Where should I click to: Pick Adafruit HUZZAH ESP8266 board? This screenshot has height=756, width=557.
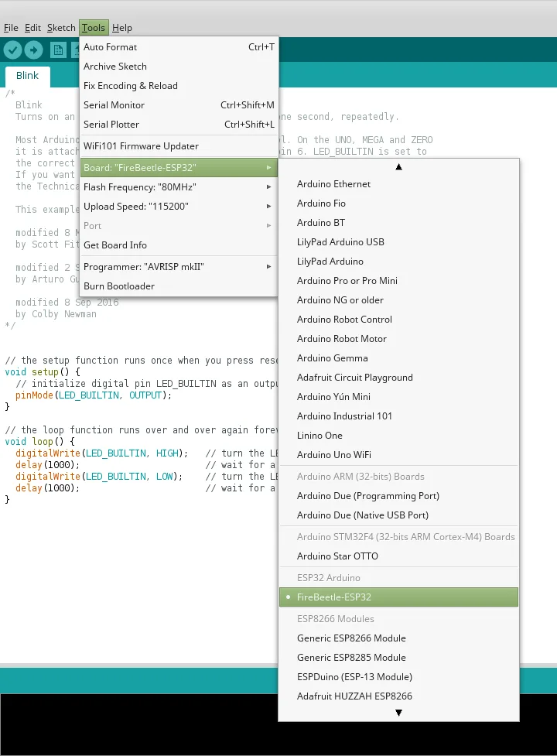pyautogui.click(x=398, y=696)
